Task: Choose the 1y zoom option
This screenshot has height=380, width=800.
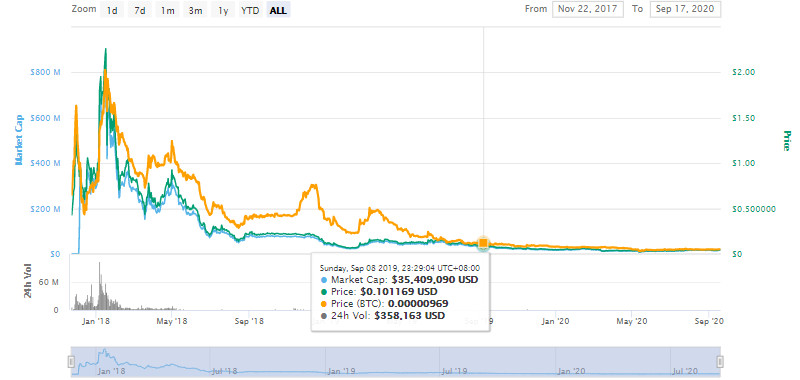Action: pos(223,10)
